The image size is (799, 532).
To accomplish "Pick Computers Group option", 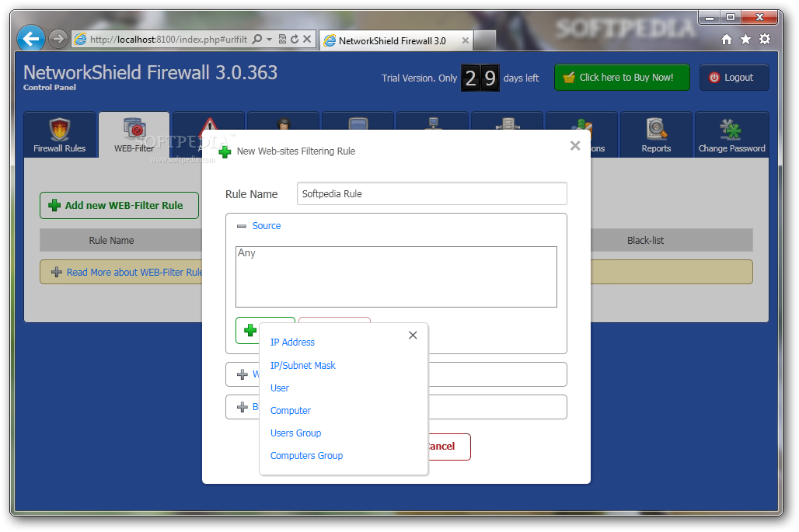I will coord(306,456).
